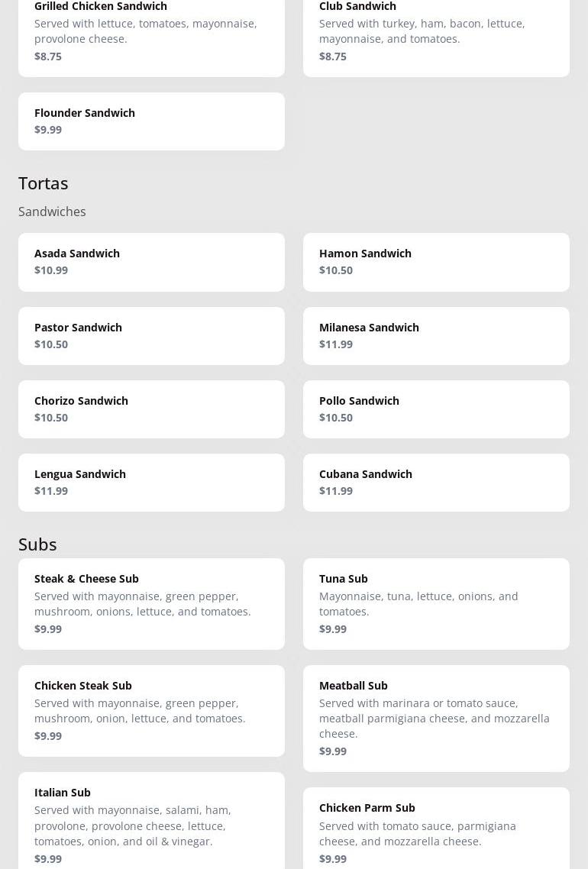Open the Cubana Sandwich item
The image size is (588, 869).
[436, 483]
